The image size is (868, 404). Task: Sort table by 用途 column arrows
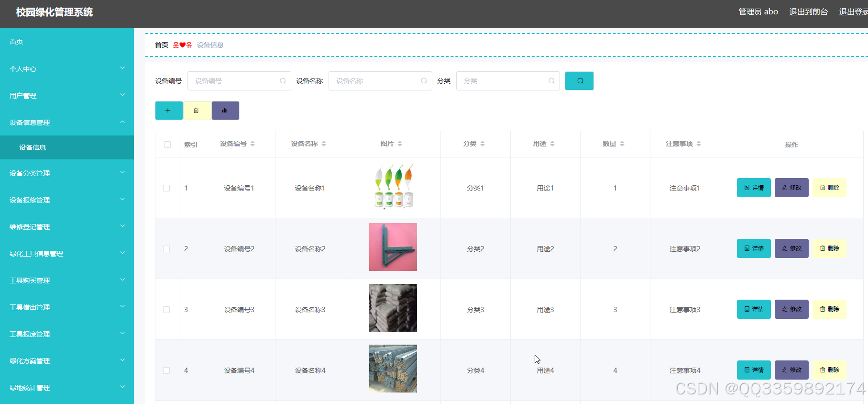pos(552,144)
